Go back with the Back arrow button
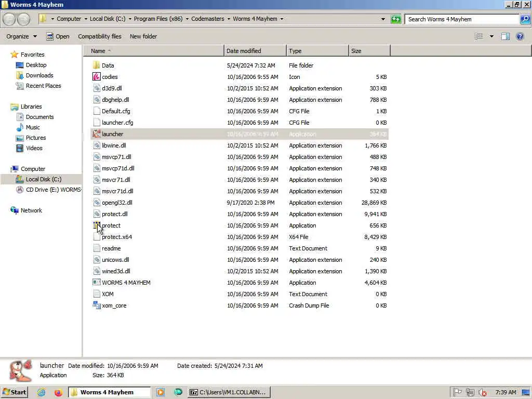The width and height of the screenshot is (532, 399). [9, 19]
